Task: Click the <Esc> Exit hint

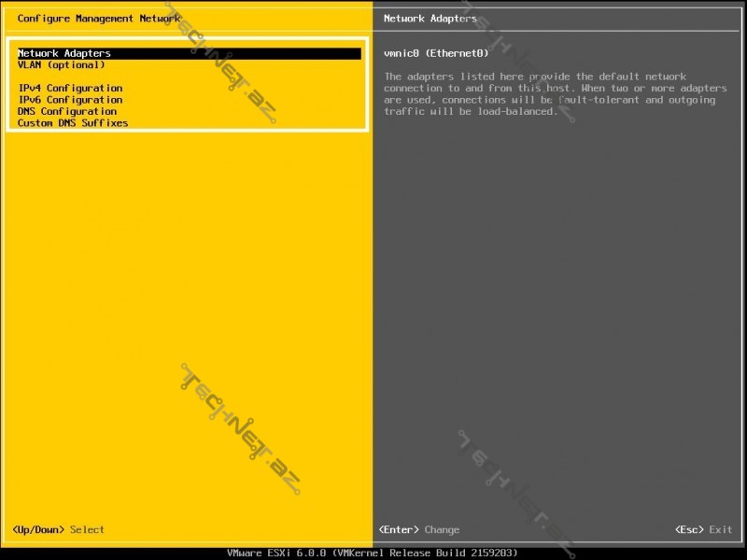Action: 703,529
